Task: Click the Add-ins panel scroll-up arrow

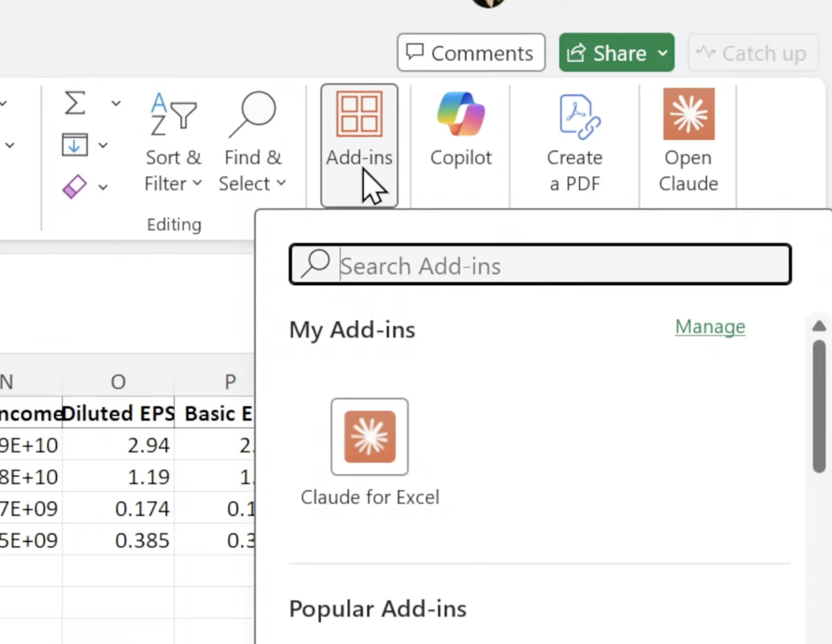Action: (819, 326)
